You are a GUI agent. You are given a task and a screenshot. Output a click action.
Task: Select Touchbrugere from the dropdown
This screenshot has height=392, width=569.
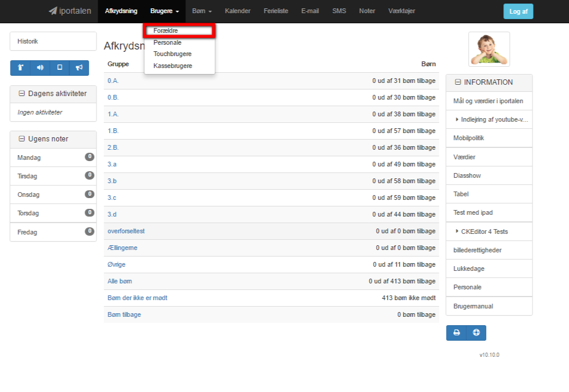[x=180, y=54]
